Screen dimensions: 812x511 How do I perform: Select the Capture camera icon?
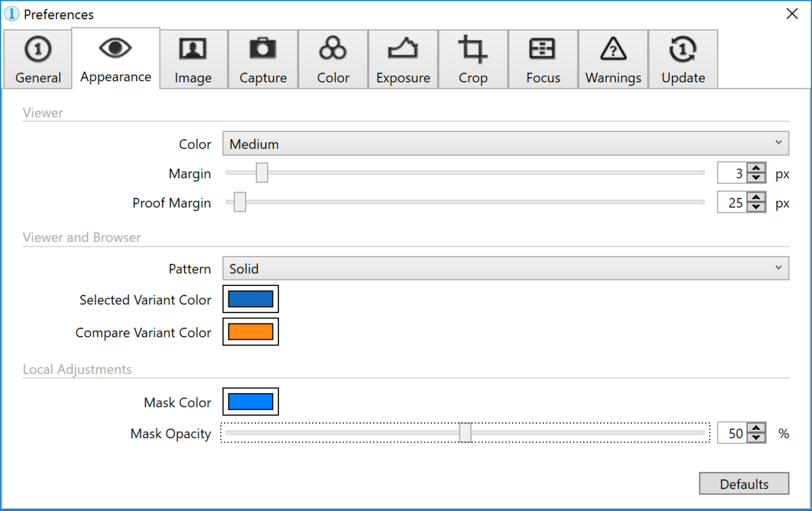coord(263,48)
